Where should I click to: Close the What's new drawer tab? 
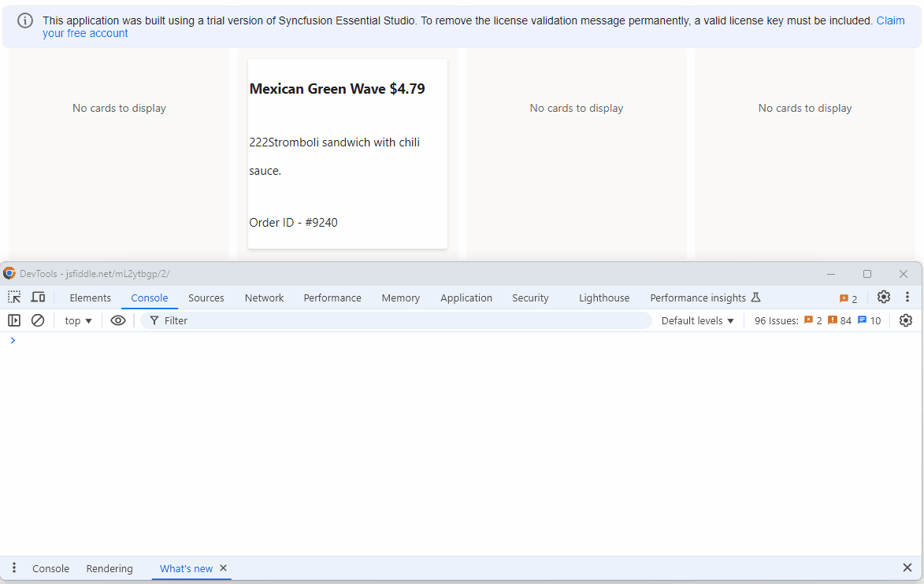223,568
